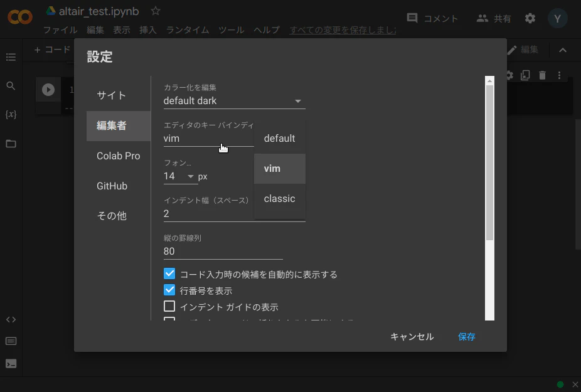Star the altair_test.ipynb notebook

tap(156, 11)
